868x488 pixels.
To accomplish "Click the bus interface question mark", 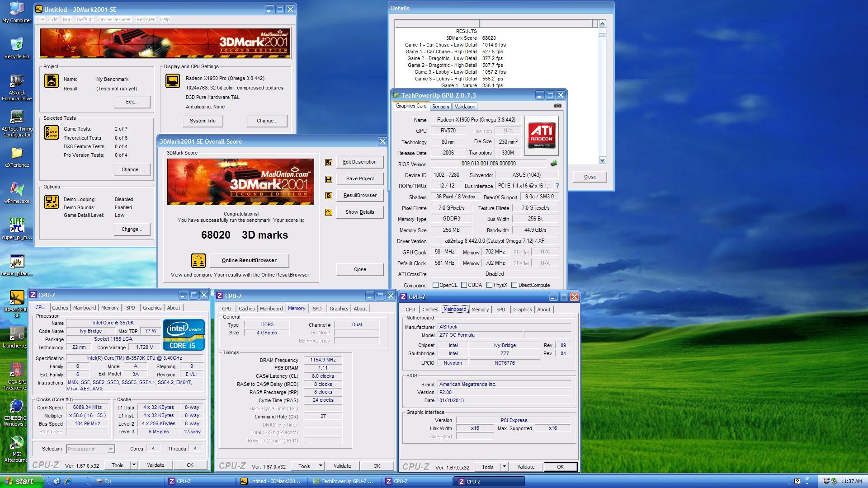I will [x=557, y=186].
